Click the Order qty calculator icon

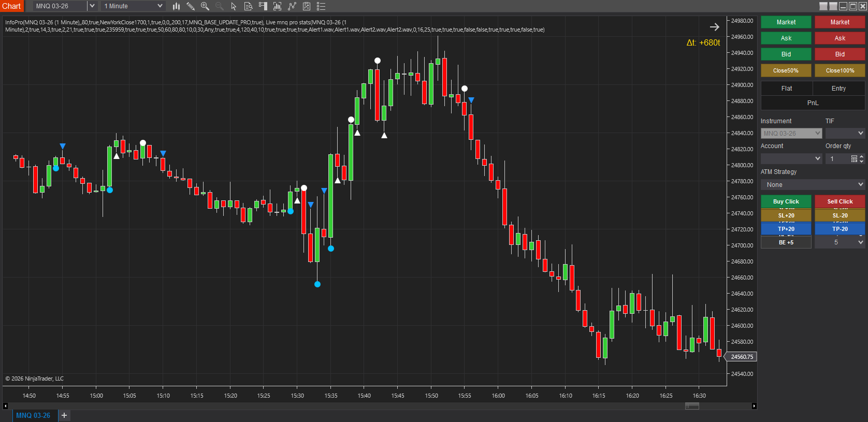854,159
